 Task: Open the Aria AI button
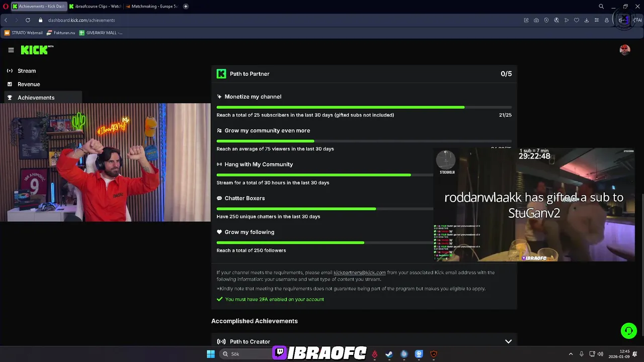pos(637,20)
